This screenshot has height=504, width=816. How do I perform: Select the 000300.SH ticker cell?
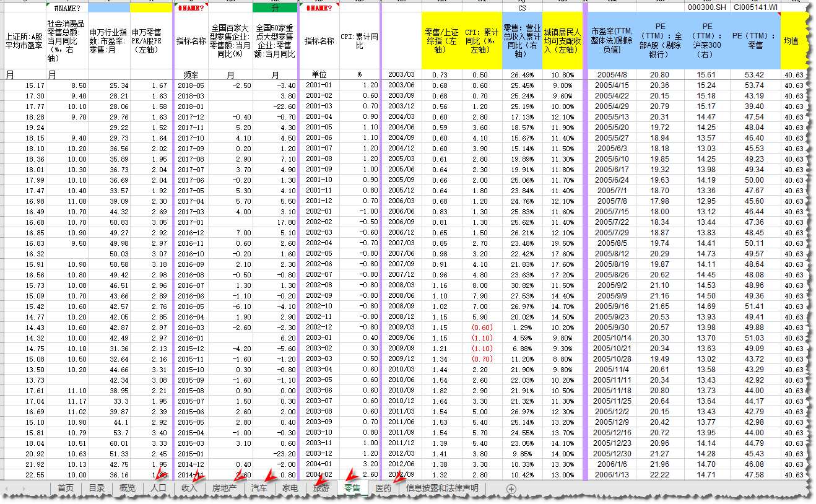pyautogui.click(x=708, y=8)
